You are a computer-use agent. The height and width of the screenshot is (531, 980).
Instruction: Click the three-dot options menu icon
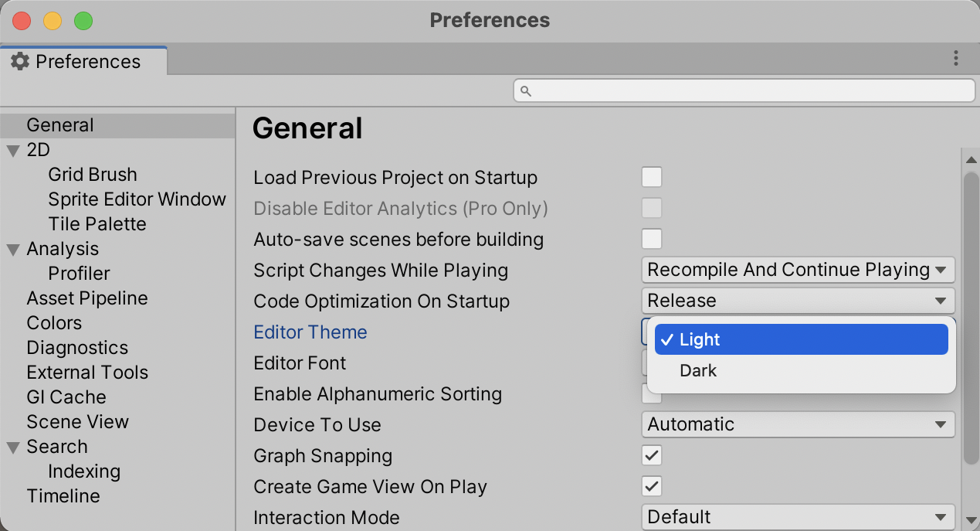tap(956, 58)
